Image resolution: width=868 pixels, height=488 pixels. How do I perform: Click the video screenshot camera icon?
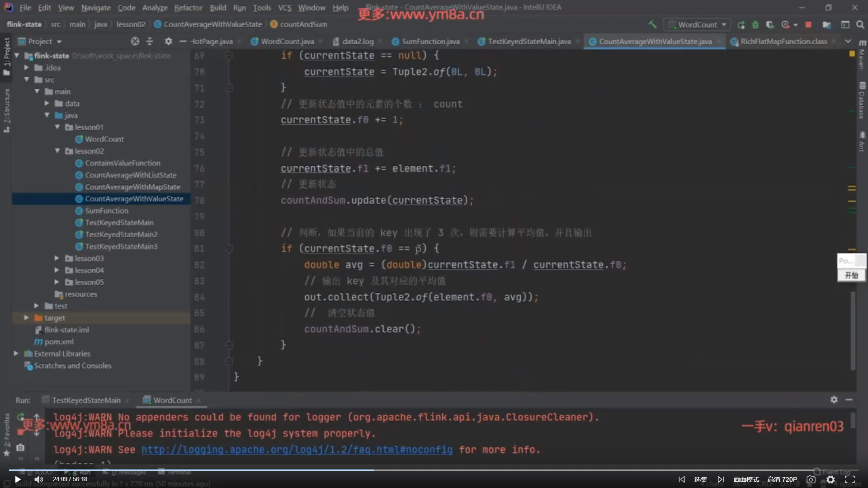coord(811,479)
